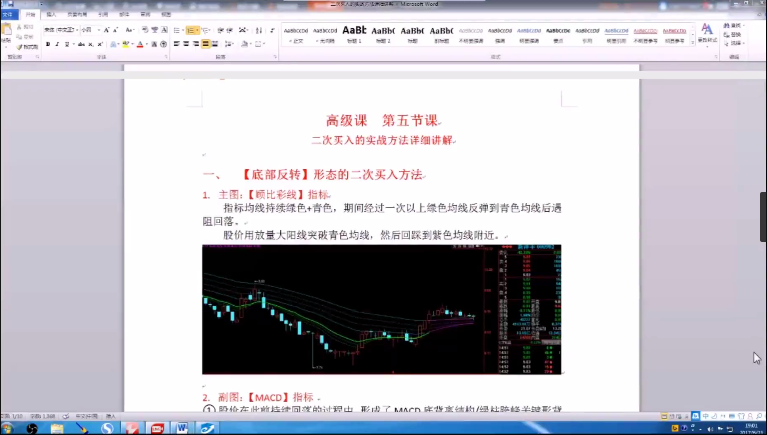The height and width of the screenshot is (435, 767).
Task: Open the Change Styles (更改样式) dropdown
Action: click(707, 33)
